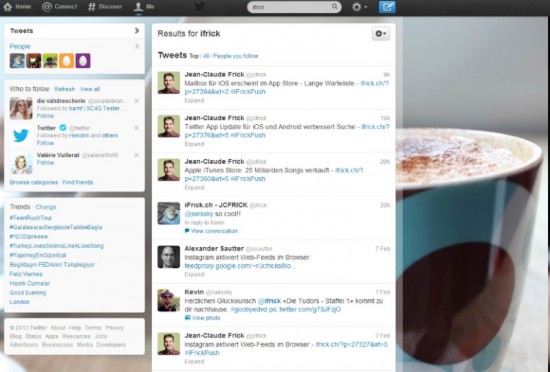This screenshot has height=372, width=550.
Task: Expand the Mailbox für iOS tweet
Action: pyautogui.click(x=194, y=101)
